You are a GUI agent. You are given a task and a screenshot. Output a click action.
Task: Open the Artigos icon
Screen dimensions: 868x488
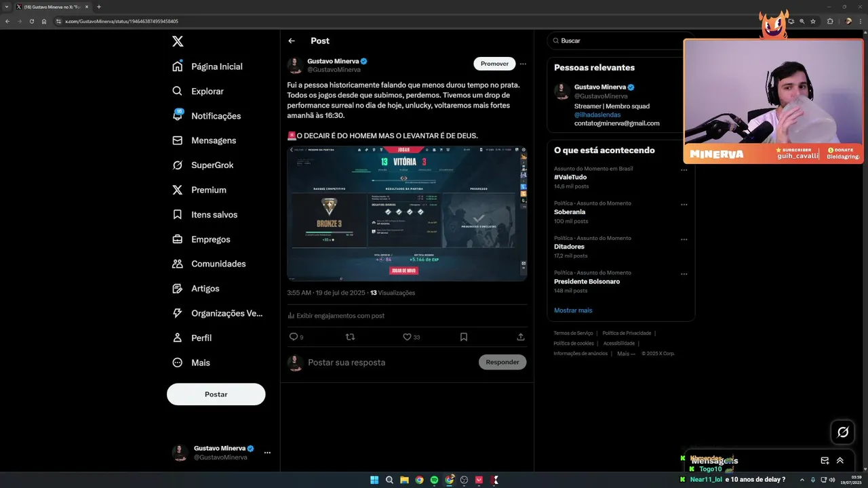pos(178,289)
